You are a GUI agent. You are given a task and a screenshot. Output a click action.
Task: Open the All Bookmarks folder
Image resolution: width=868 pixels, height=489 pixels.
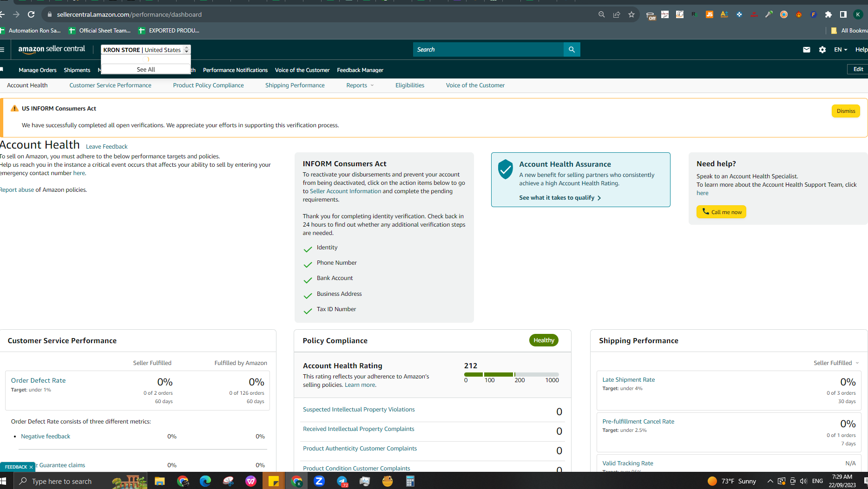tap(849, 31)
